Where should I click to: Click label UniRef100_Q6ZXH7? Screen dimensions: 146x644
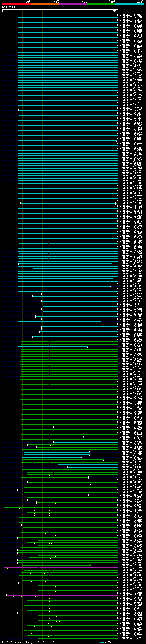(131, 334)
